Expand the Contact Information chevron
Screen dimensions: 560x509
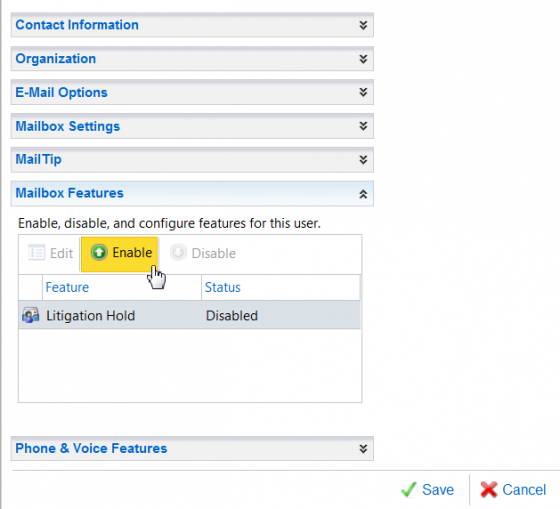coord(363,25)
